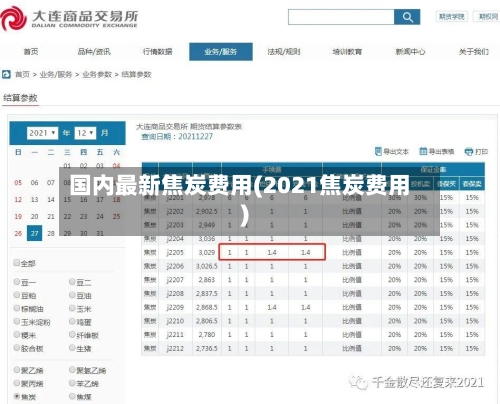This screenshot has width=500, height=404.
Task: Click settlement price 2,863 cell
Action: 207,280
